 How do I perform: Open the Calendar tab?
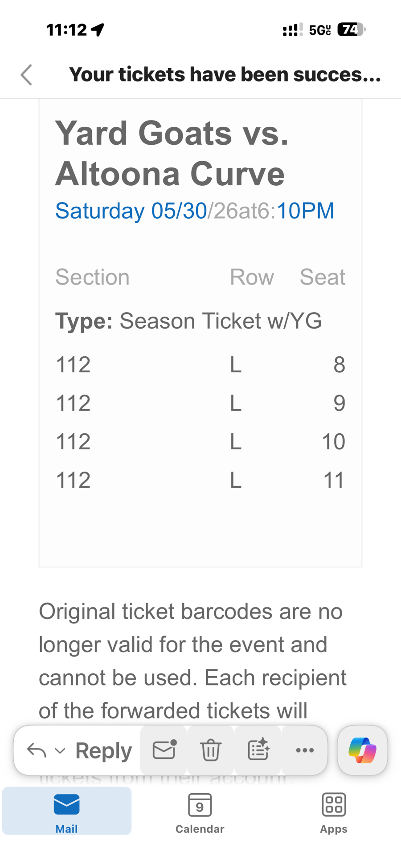(200, 811)
